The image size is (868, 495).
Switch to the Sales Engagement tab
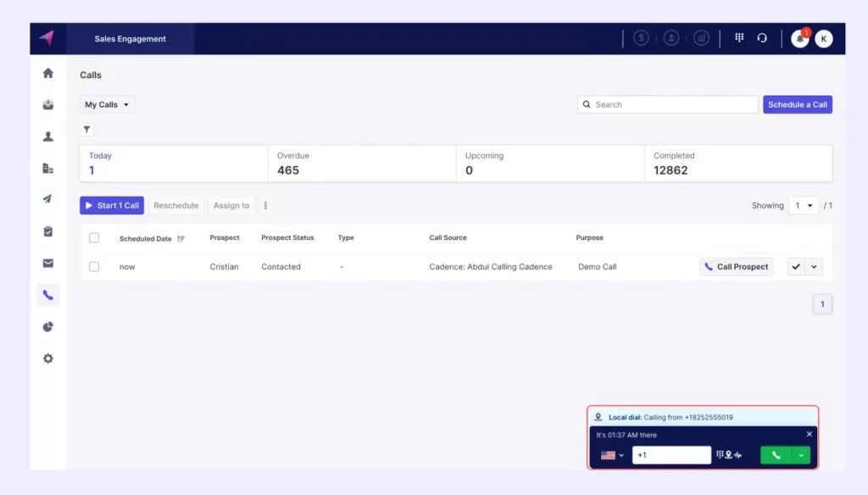(x=131, y=38)
